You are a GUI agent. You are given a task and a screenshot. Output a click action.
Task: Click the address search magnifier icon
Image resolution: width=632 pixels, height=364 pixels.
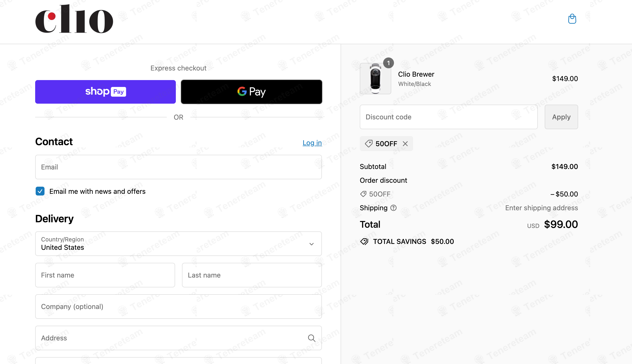coord(311,338)
